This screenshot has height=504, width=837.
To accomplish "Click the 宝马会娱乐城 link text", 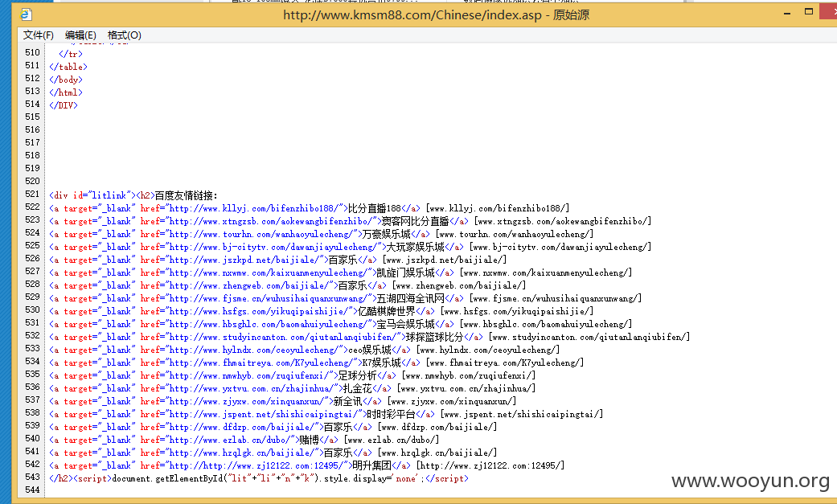I will point(406,324).
